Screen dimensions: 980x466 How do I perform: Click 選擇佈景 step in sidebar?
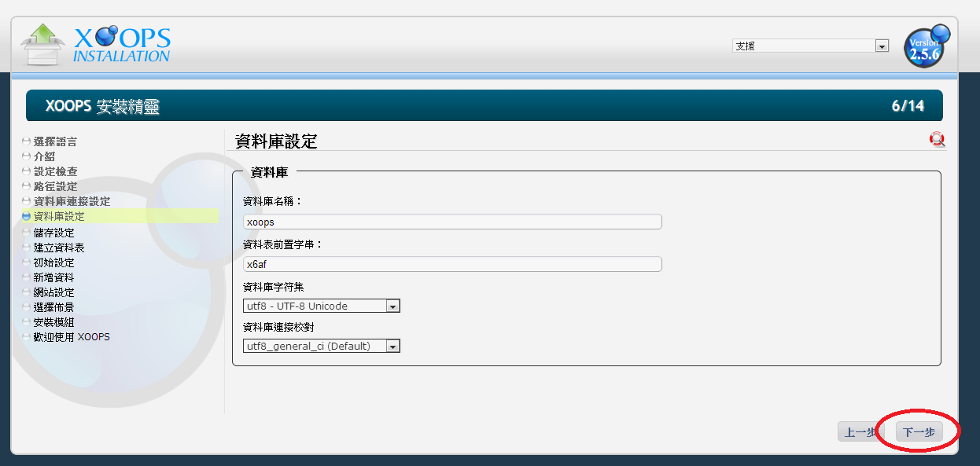[x=53, y=307]
